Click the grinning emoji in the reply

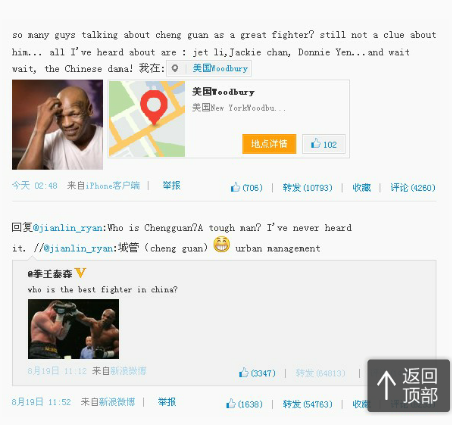221,245
